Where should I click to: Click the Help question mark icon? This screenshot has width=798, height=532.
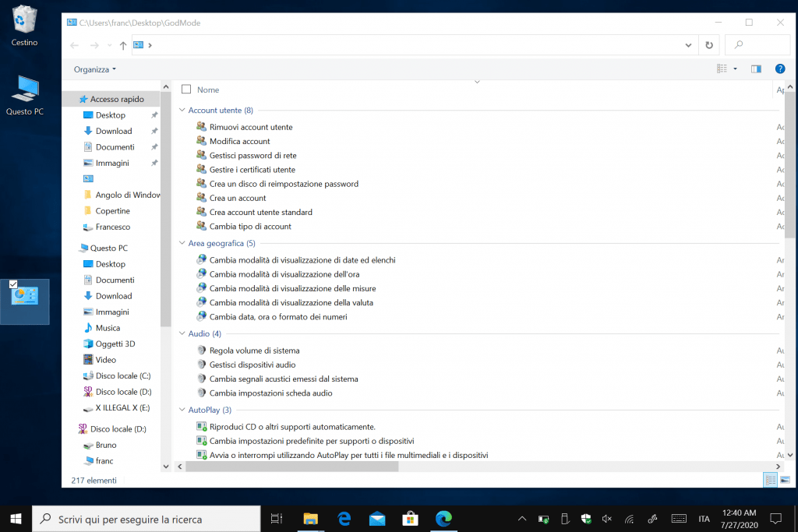(x=779, y=69)
